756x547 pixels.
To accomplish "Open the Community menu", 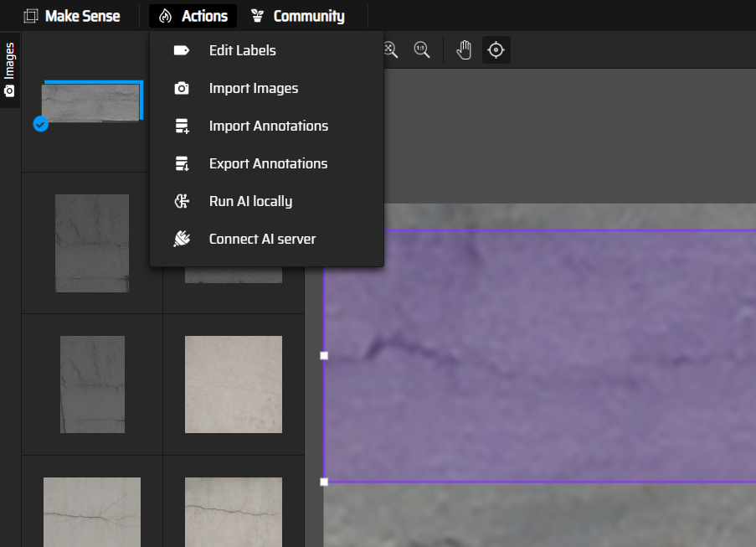I will click(x=297, y=16).
